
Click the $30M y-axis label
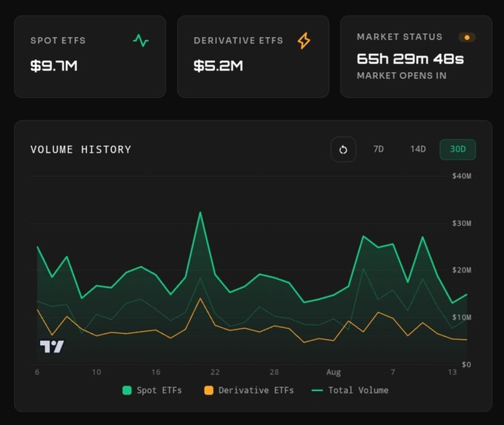tap(462, 223)
